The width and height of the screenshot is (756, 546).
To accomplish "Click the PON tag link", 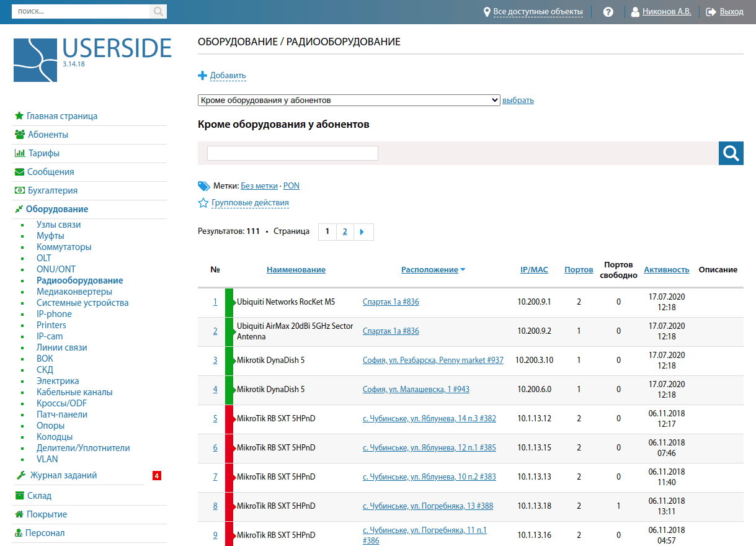I will tap(291, 186).
